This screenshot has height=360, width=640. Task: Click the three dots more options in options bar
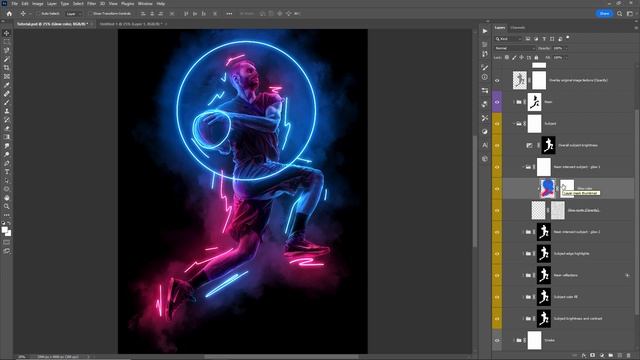coord(229,13)
